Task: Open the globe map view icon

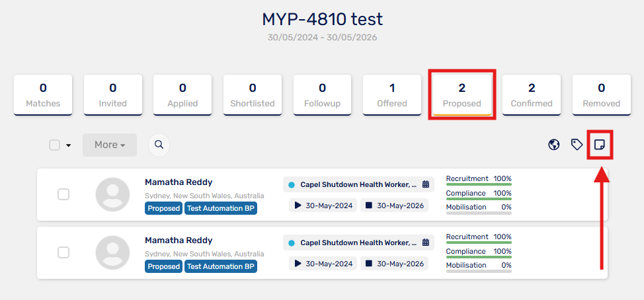Action: point(553,145)
